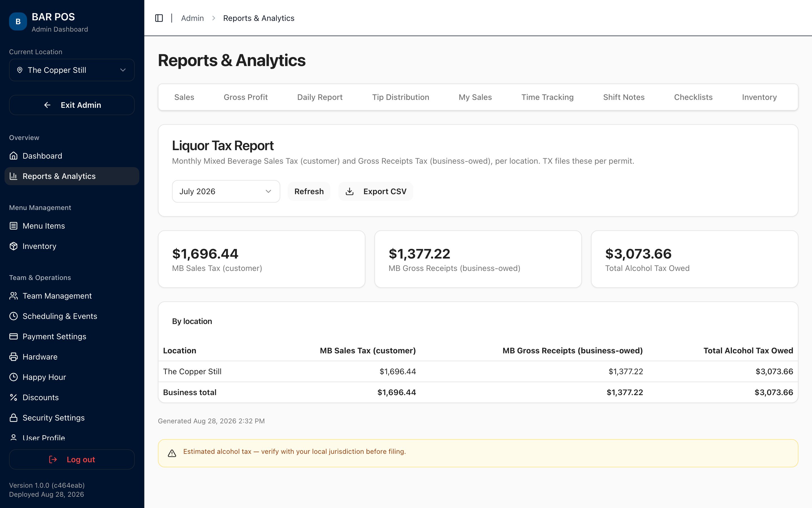
Task: Click the Log out button
Action: tap(72, 459)
